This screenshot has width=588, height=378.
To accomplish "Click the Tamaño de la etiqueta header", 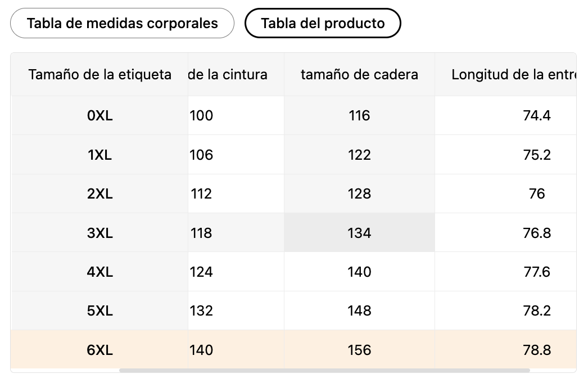I will [x=99, y=74].
